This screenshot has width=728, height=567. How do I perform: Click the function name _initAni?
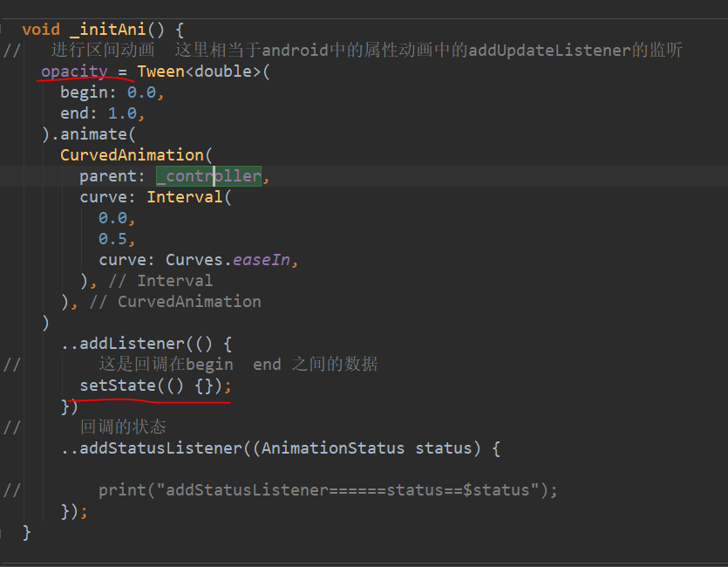coord(98,29)
